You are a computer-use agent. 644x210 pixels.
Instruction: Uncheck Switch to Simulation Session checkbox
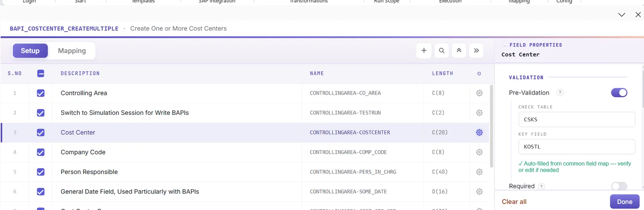tap(41, 113)
